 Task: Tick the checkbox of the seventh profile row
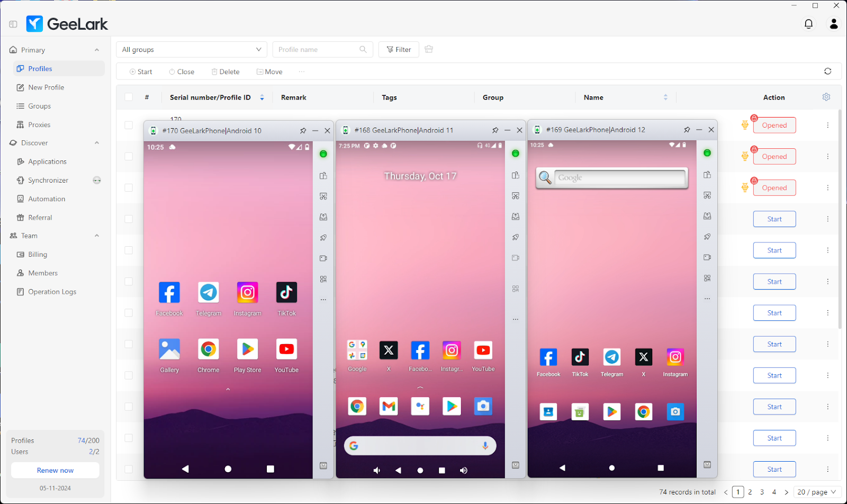(129, 312)
